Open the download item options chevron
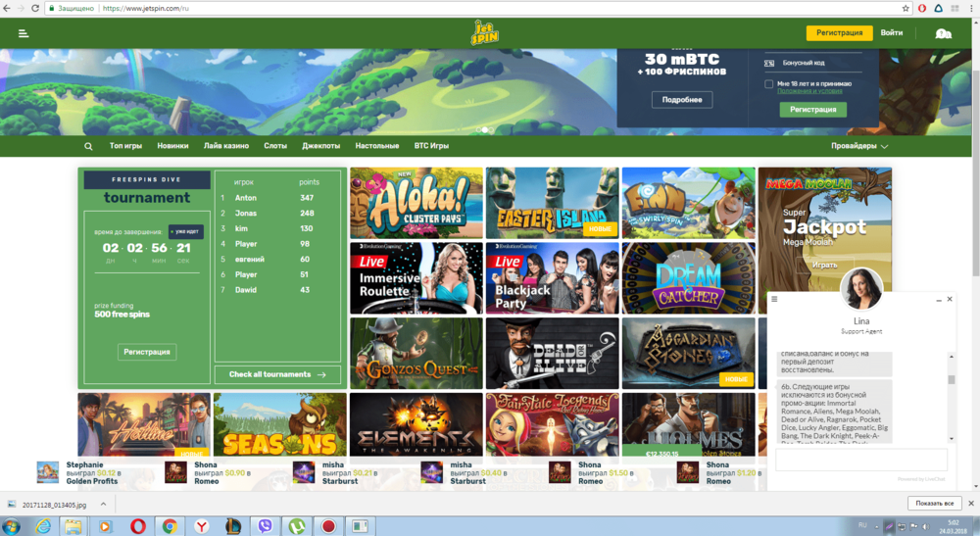 click(x=103, y=504)
